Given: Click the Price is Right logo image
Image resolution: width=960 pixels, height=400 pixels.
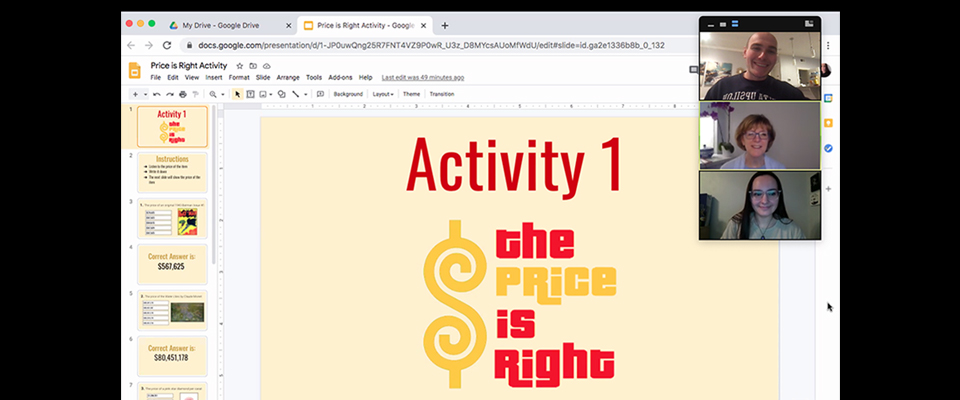Looking at the screenshot, I should (519, 304).
